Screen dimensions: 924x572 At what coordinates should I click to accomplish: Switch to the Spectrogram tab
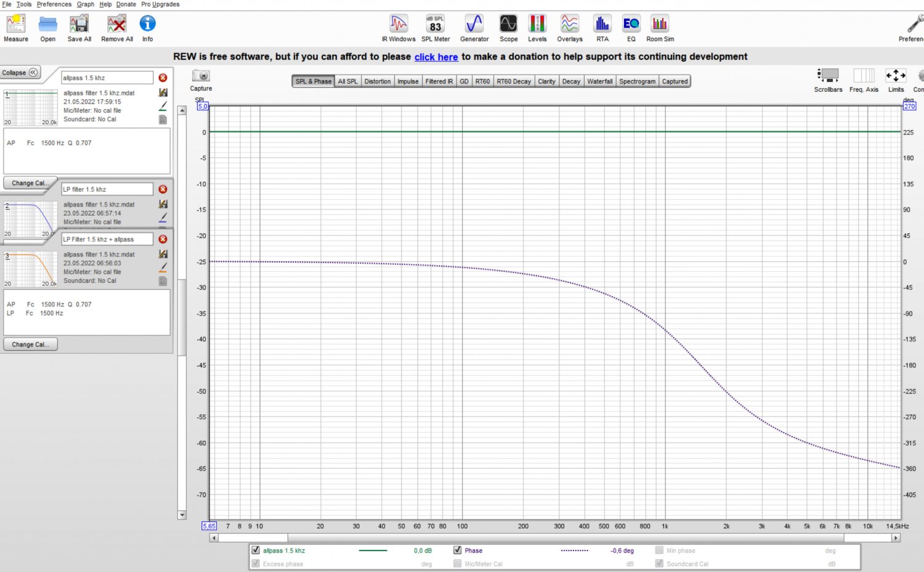(x=638, y=81)
